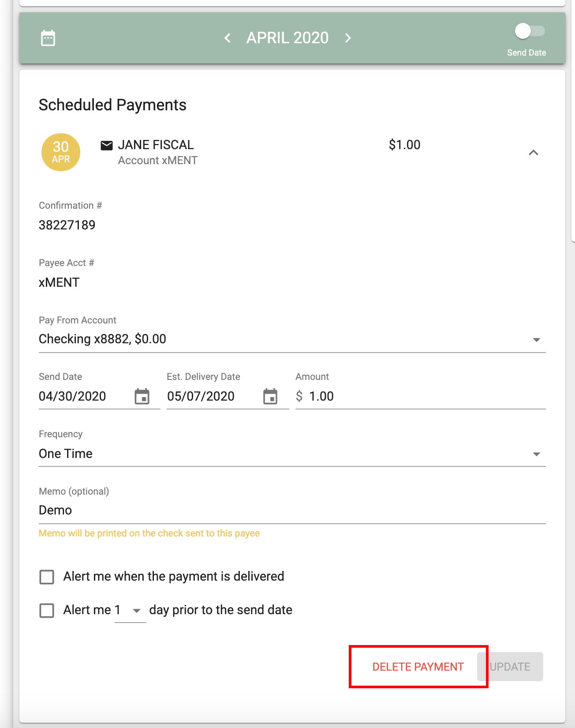
Task: Click the UPDATE button
Action: tap(510, 667)
